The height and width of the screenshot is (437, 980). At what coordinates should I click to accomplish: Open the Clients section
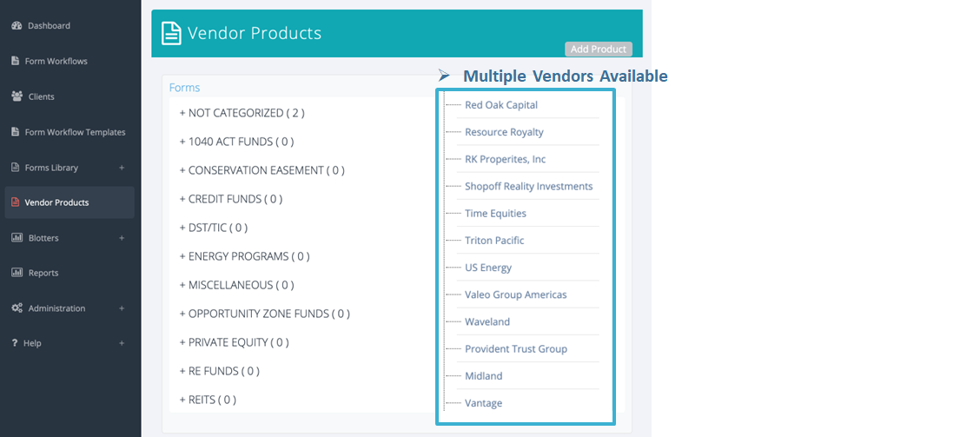tap(41, 97)
